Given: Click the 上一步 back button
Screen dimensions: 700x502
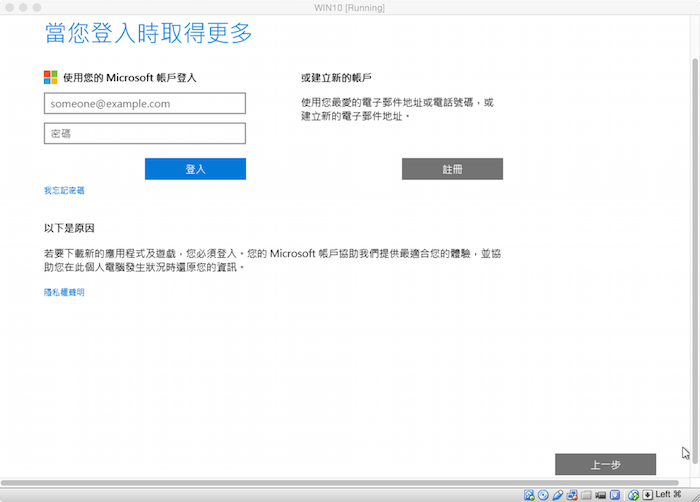Looking at the screenshot, I should coord(605,464).
